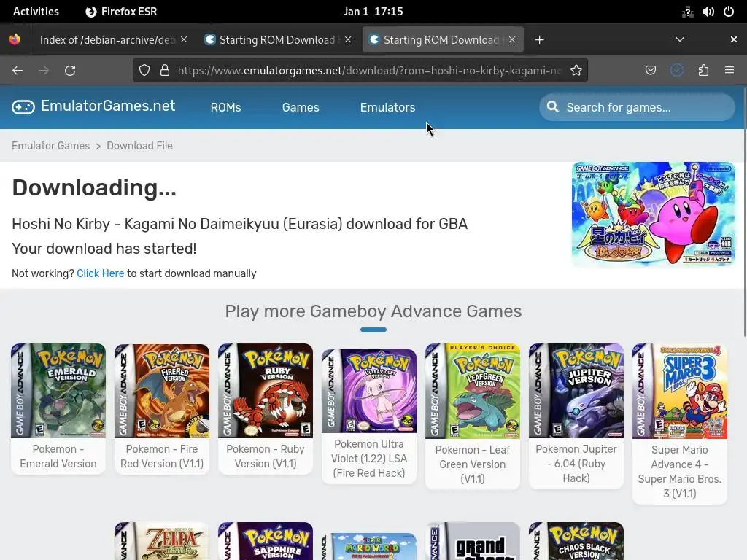The width and height of the screenshot is (747, 560).
Task: Open the network status icon
Action: 687,12
